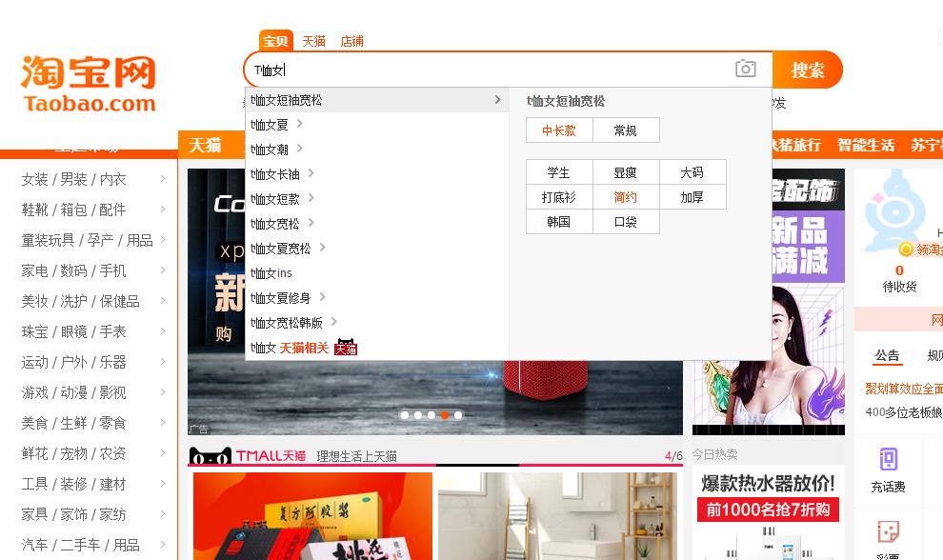943x560 pixels.
Task: Open 游戏 / 动漫 / 影视 category
Action: coord(74,392)
